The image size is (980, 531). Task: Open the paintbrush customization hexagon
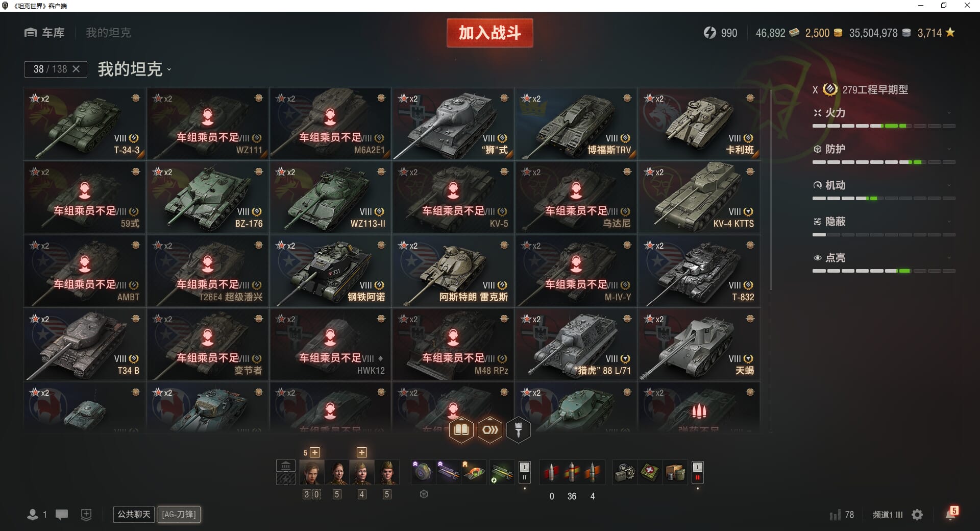[518, 430]
